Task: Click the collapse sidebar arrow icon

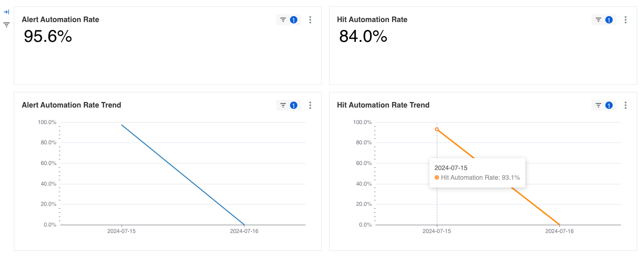Action: (6, 12)
